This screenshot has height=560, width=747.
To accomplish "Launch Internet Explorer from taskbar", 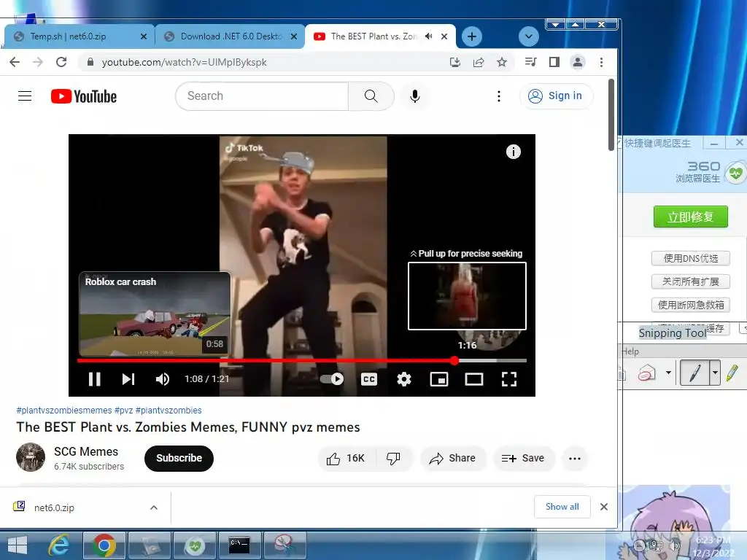I will click(x=60, y=545).
